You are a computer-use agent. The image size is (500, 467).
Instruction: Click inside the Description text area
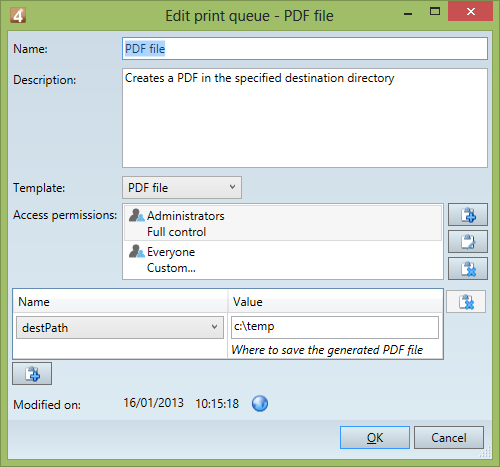pos(305,118)
